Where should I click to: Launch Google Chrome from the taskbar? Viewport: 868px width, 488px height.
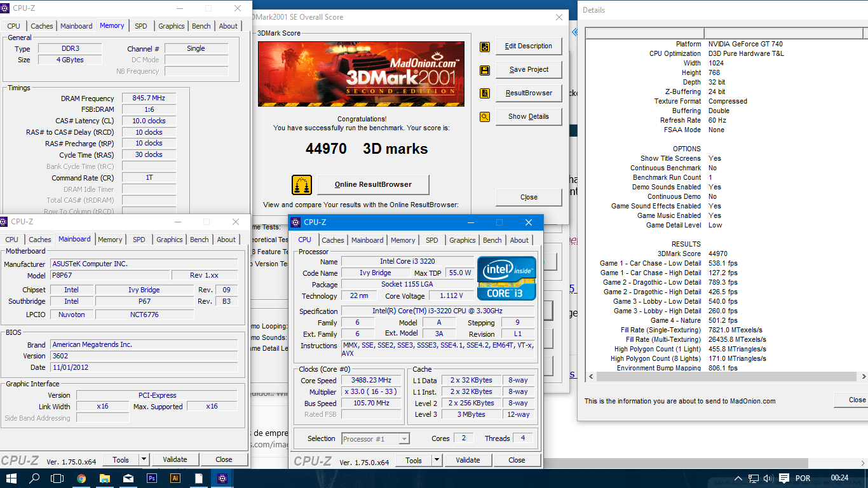[x=81, y=478]
